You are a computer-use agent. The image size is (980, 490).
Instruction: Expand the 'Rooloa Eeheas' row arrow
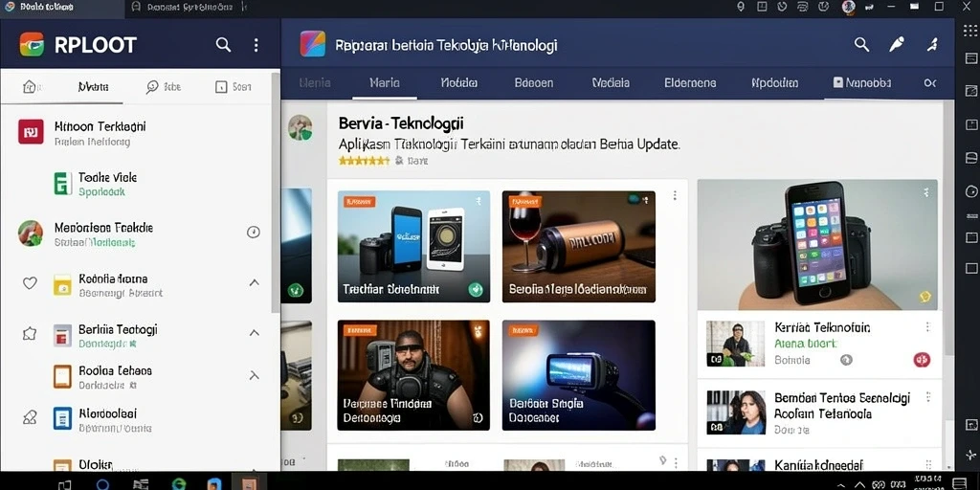pos(254,375)
